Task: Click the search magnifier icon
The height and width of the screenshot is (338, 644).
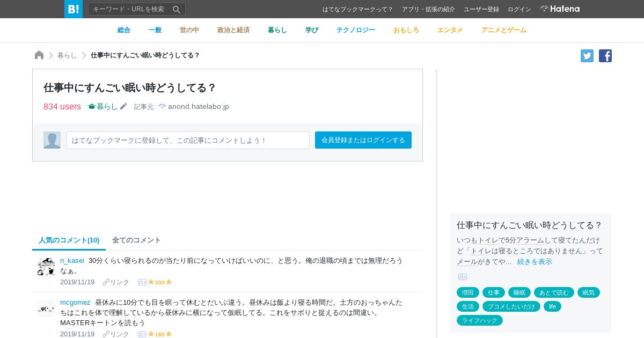Action: pos(177,9)
